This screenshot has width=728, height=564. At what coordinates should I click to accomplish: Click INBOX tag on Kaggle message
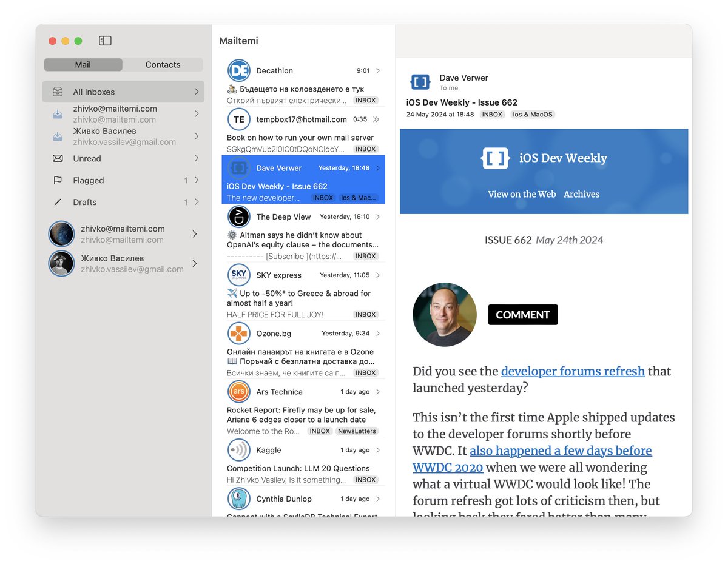pos(366,480)
